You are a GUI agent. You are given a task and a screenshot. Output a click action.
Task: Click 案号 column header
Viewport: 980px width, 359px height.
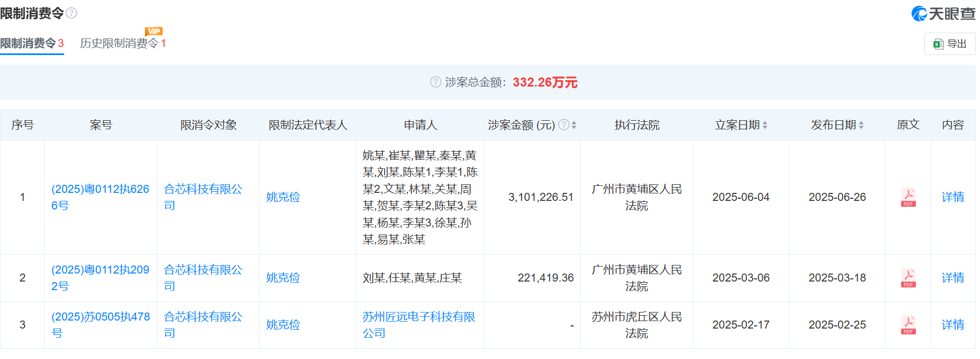click(101, 125)
